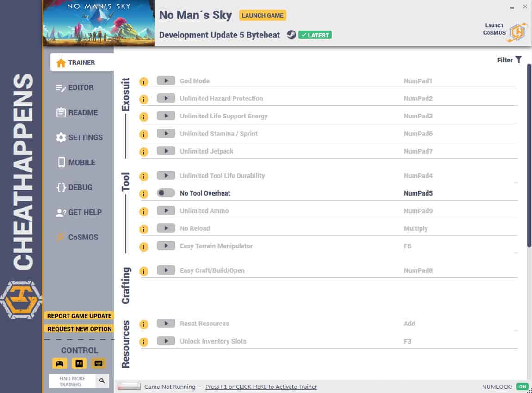This screenshot has height=393, width=532.
Task: Click info icon for Easy Terrain Manipulator
Action: click(144, 247)
